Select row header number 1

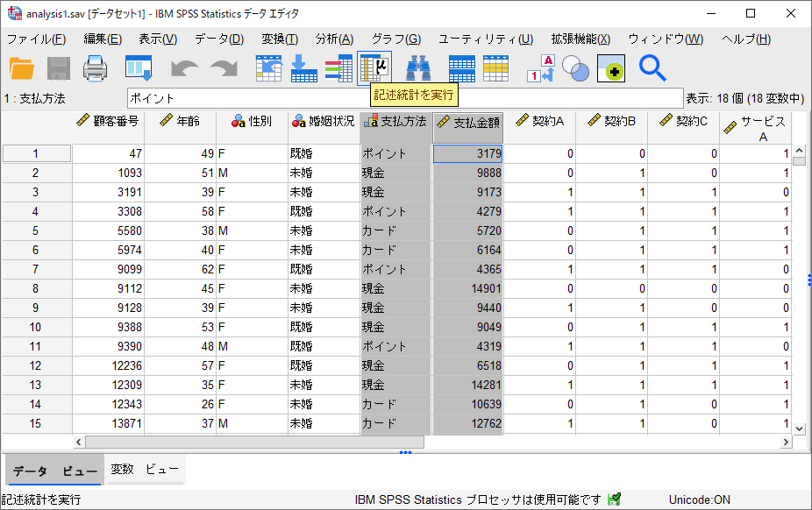pos(36,153)
